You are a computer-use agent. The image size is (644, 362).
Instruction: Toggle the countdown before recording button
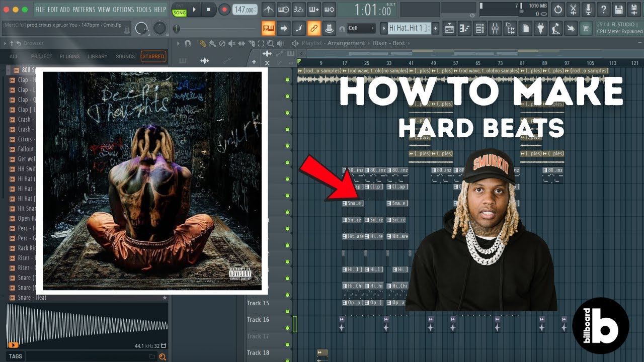click(x=299, y=9)
